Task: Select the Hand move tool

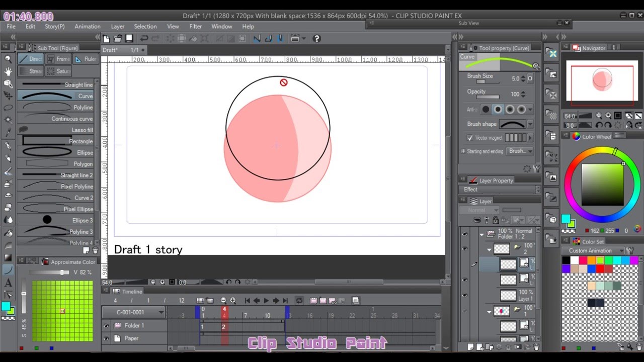Action: tap(8, 71)
